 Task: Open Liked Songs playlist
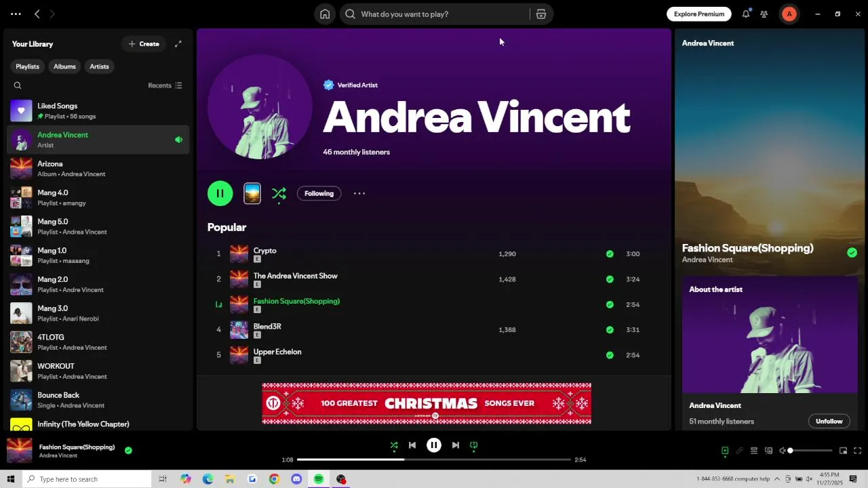[99, 110]
